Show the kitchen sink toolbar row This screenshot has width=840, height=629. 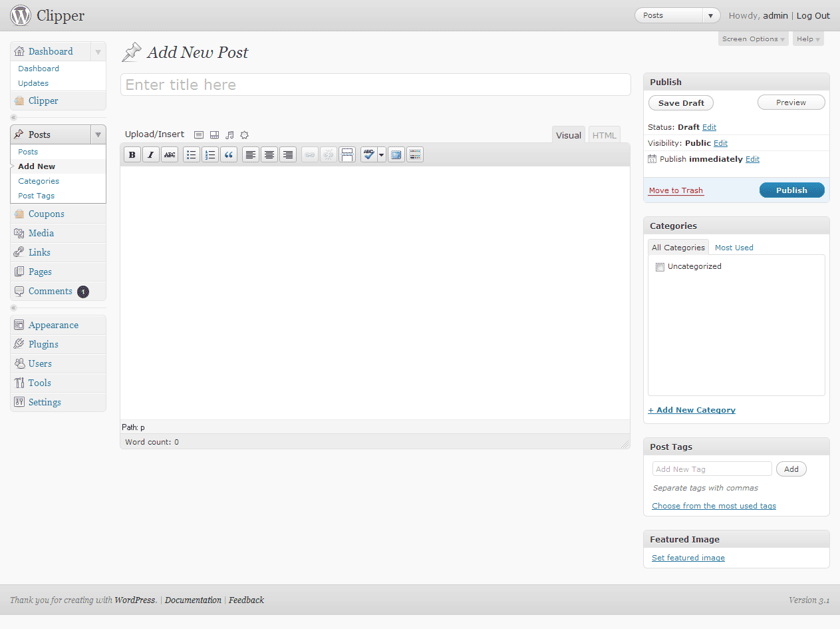[x=415, y=155]
